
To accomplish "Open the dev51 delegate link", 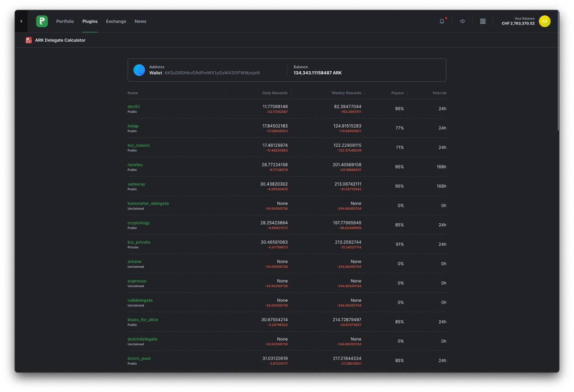I will click(x=133, y=107).
